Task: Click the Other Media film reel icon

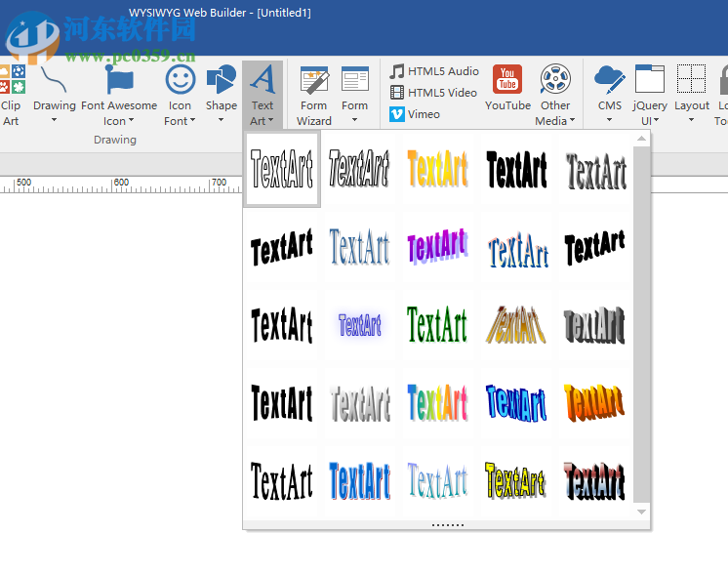Action: tap(555, 79)
